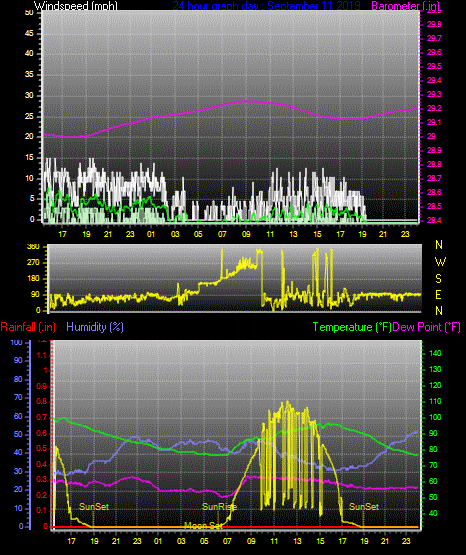Click the magenta 'Dew Point (°F)' label
The height and width of the screenshot is (555, 466).
click(x=426, y=327)
